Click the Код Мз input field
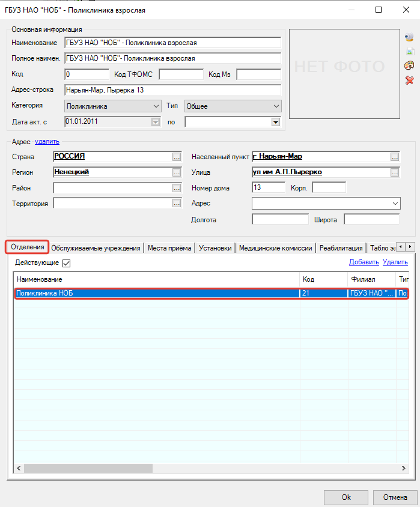 (258, 74)
